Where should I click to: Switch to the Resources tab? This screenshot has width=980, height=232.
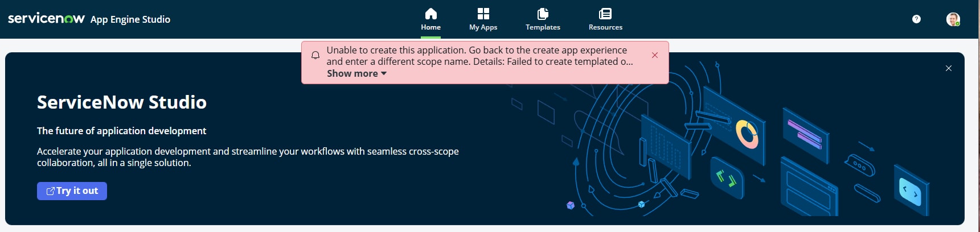[605, 19]
